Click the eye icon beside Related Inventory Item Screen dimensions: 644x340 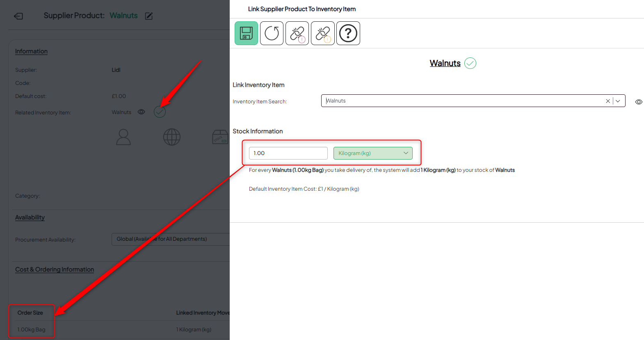142,112
